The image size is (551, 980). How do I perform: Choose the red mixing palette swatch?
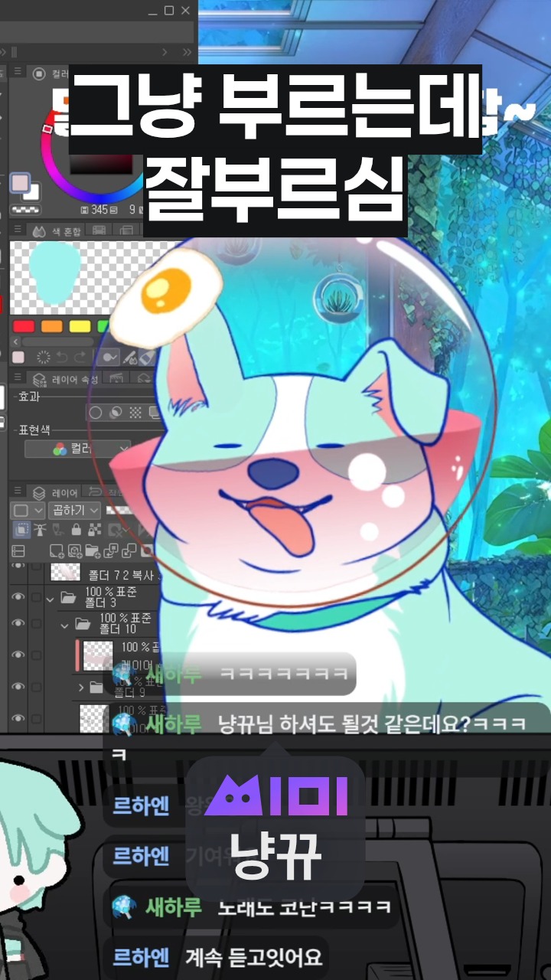[24, 327]
